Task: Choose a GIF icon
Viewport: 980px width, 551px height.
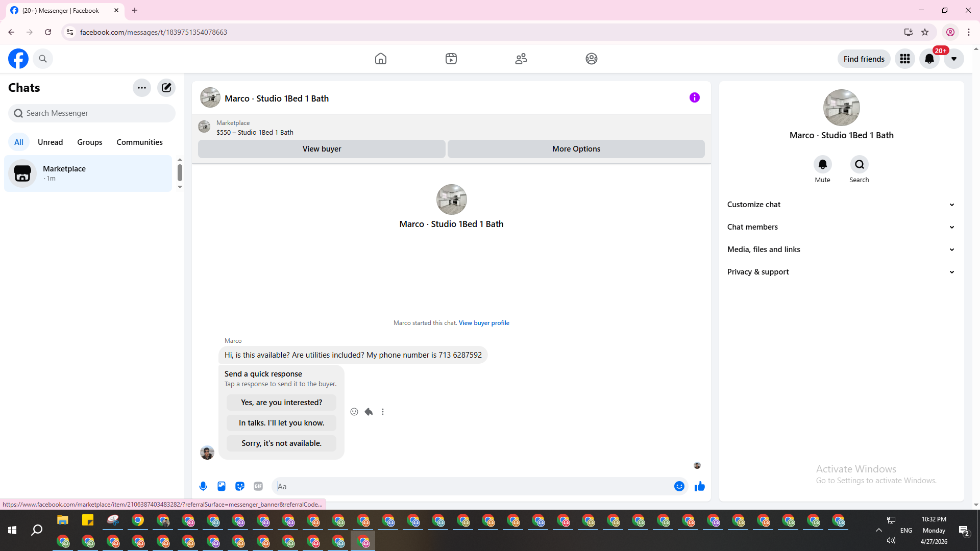Action: pos(258,486)
